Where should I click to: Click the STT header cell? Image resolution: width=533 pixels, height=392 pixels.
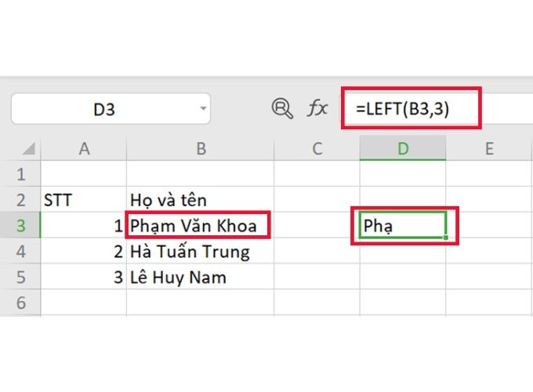[83, 200]
